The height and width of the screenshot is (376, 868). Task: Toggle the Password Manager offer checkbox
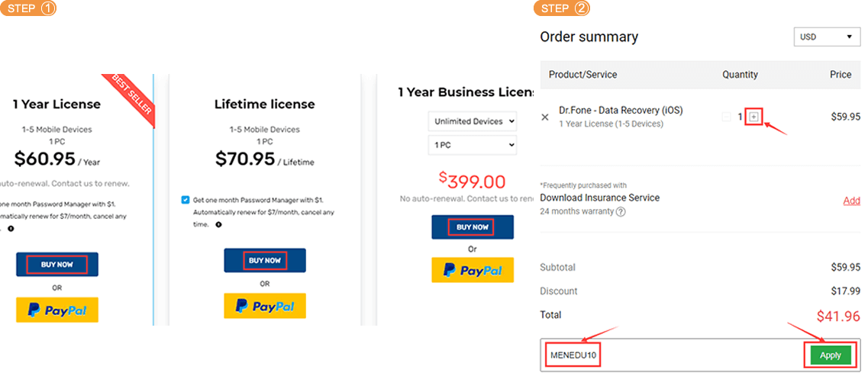tap(186, 200)
